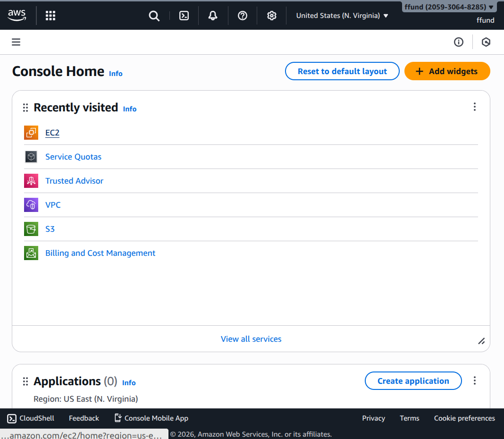Image resolution: width=504 pixels, height=439 pixels.
Task: Launch CloudShell from the top bar icon
Action: [184, 16]
